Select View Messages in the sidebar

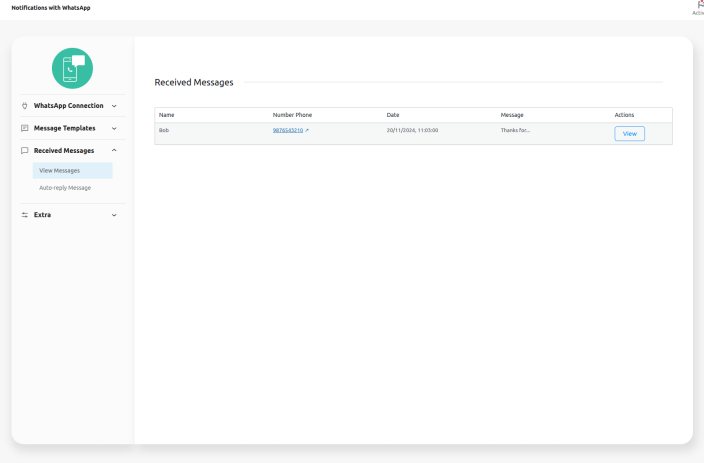tap(60, 171)
